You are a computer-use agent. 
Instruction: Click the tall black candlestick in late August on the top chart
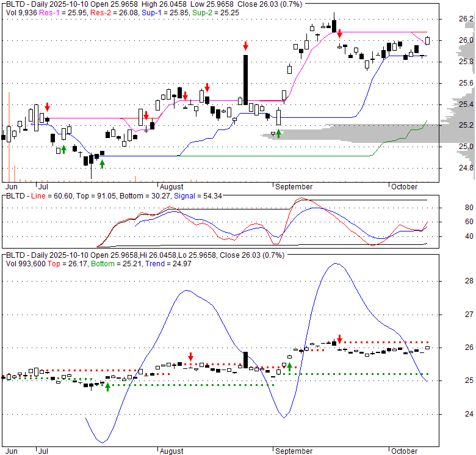tap(245, 80)
